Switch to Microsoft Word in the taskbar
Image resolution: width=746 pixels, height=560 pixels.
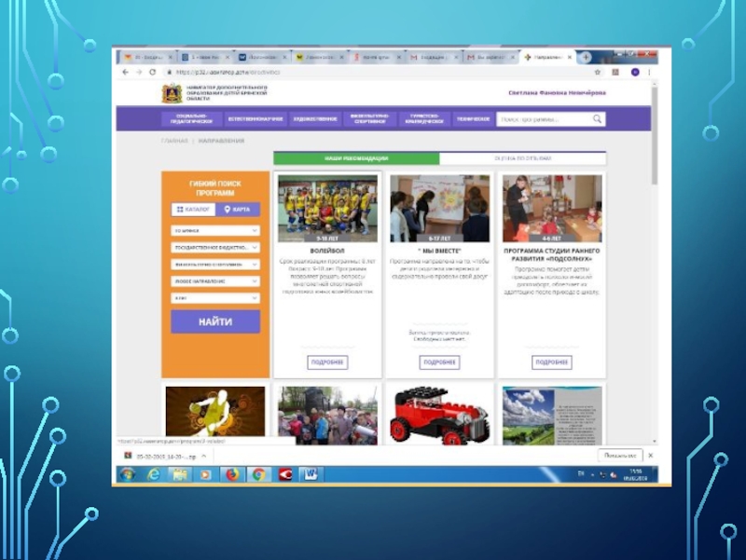[x=311, y=474]
